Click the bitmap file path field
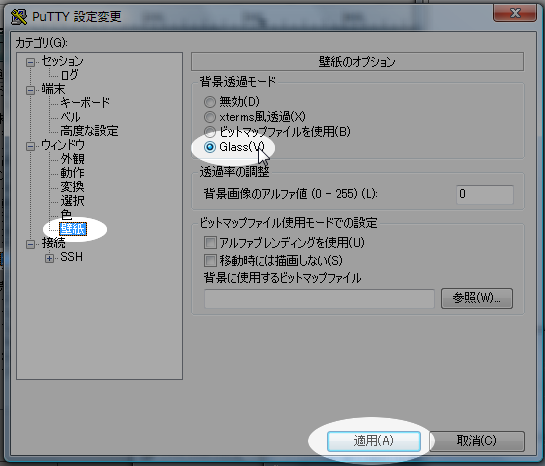The width and height of the screenshot is (545, 466). click(x=319, y=299)
